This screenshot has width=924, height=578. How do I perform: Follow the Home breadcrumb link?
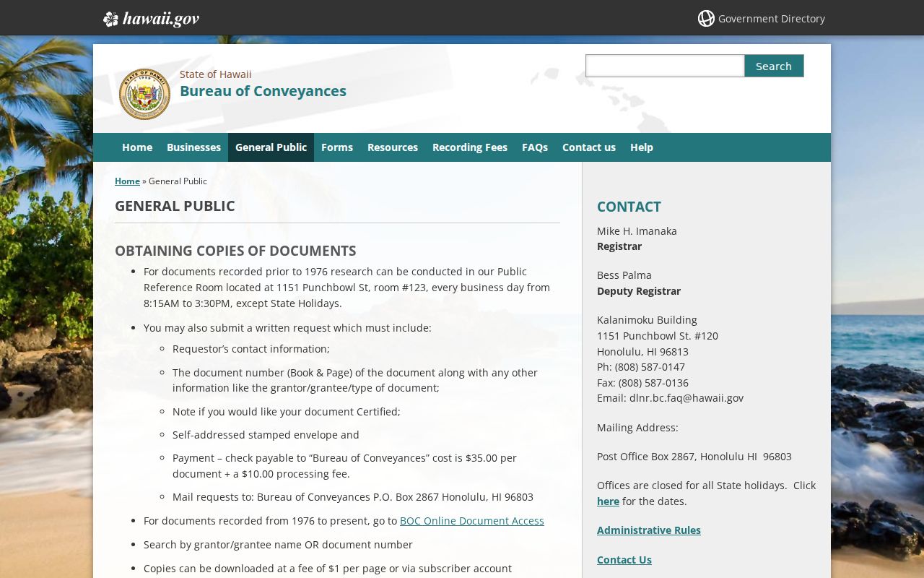coord(127,181)
